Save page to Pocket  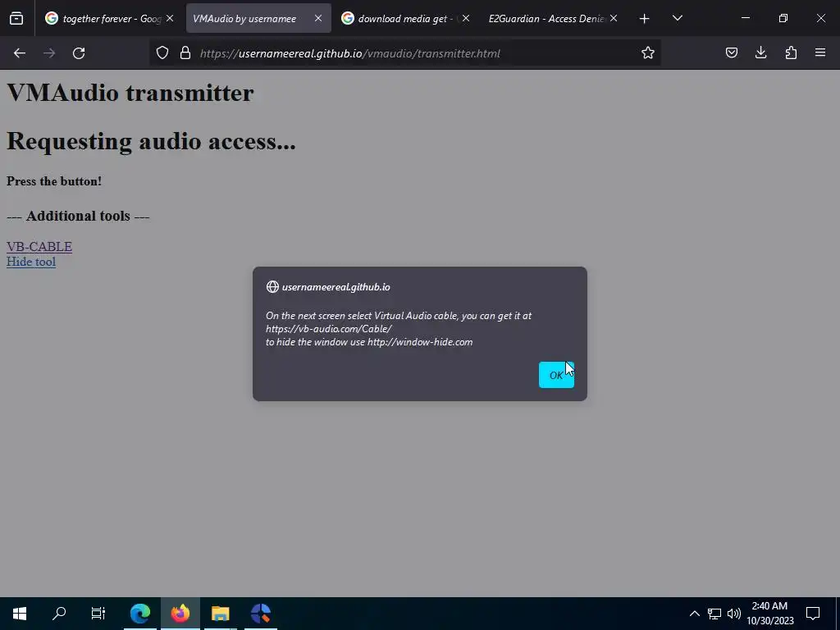731,52
